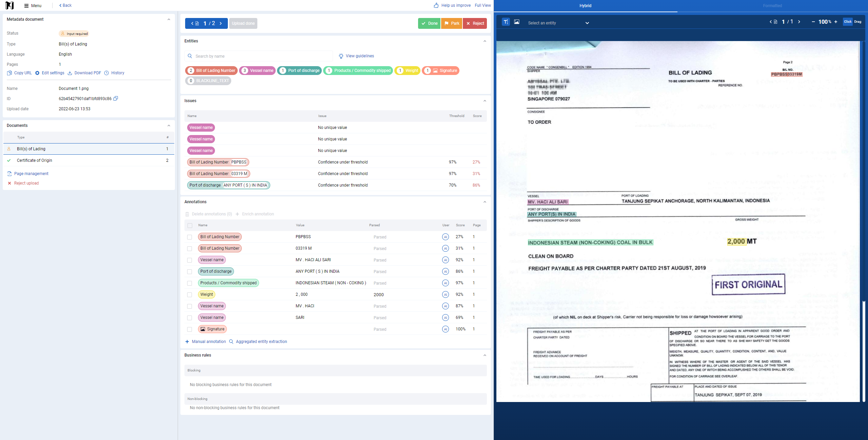Select Certificate of Origin document row

(x=89, y=160)
